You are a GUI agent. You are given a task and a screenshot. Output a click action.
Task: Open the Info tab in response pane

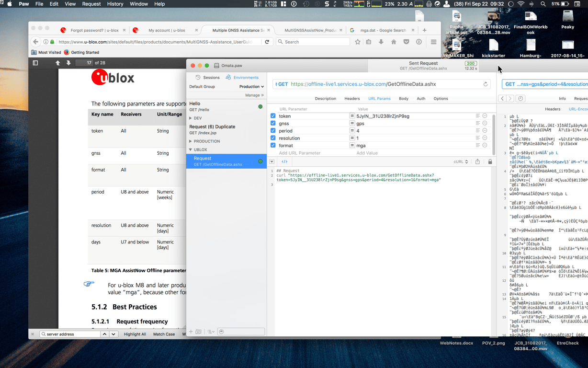pos(562,98)
